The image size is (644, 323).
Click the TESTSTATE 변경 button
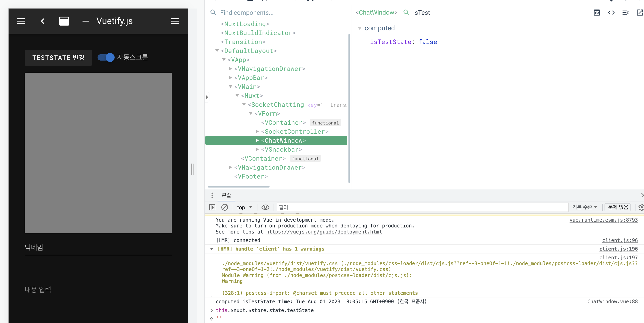click(x=59, y=57)
